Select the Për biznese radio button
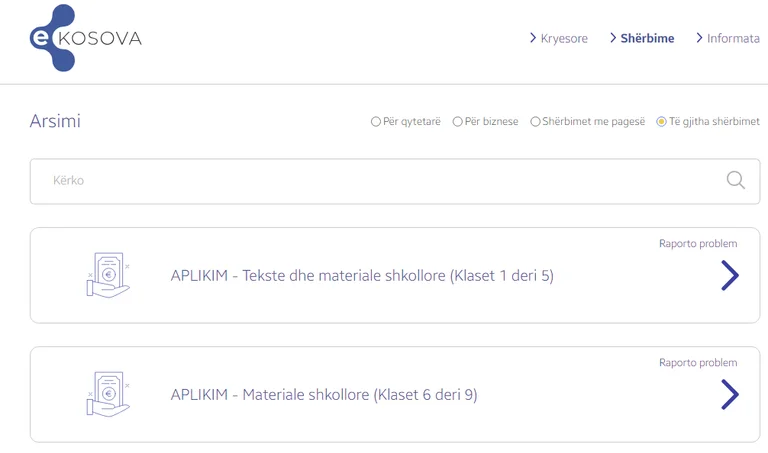This screenshot has width=768, height=453. point(457,121)
